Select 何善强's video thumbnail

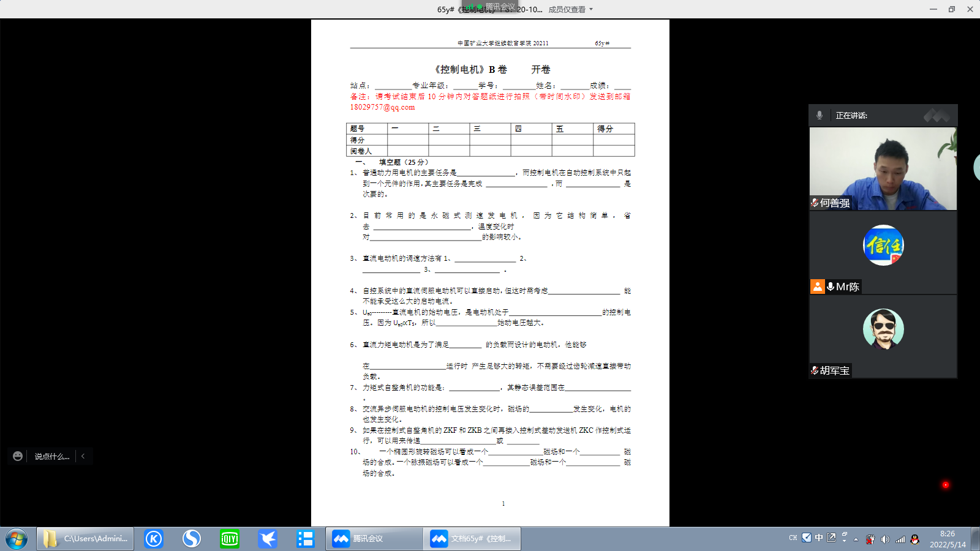(883, 168)
